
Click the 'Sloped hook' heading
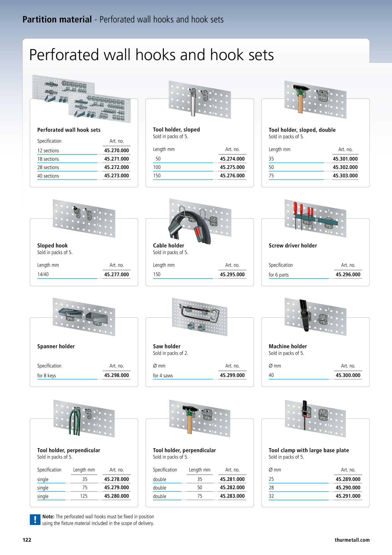pos(52,246)
